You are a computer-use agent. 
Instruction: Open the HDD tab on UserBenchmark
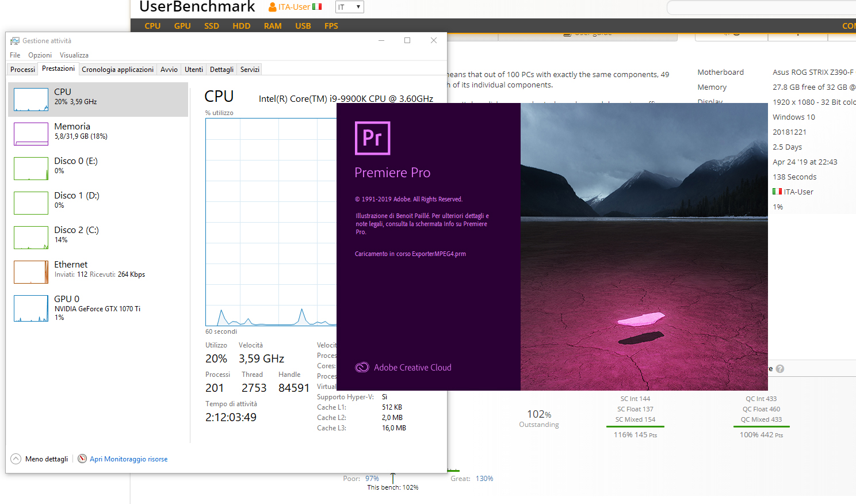[x=242, y=26]
